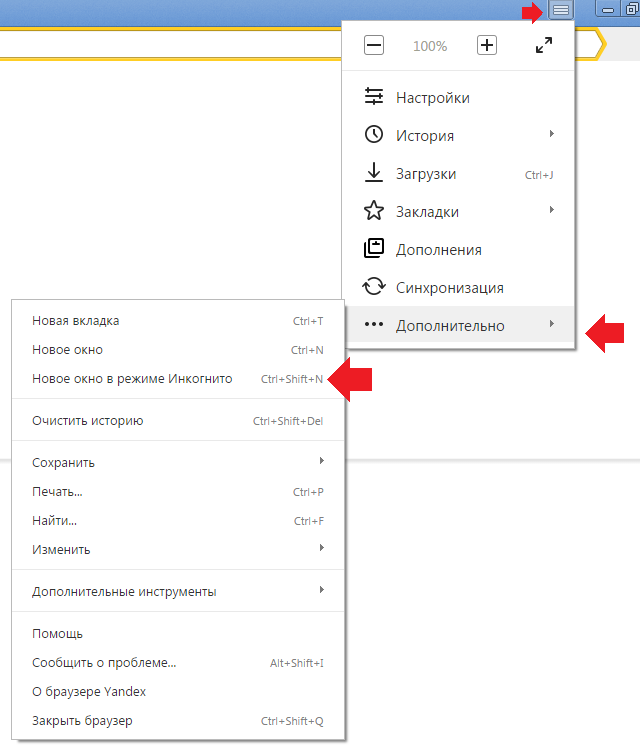Click the zoom in plus icon
Viewport: 640px width, 754px height.
point(487,45)
